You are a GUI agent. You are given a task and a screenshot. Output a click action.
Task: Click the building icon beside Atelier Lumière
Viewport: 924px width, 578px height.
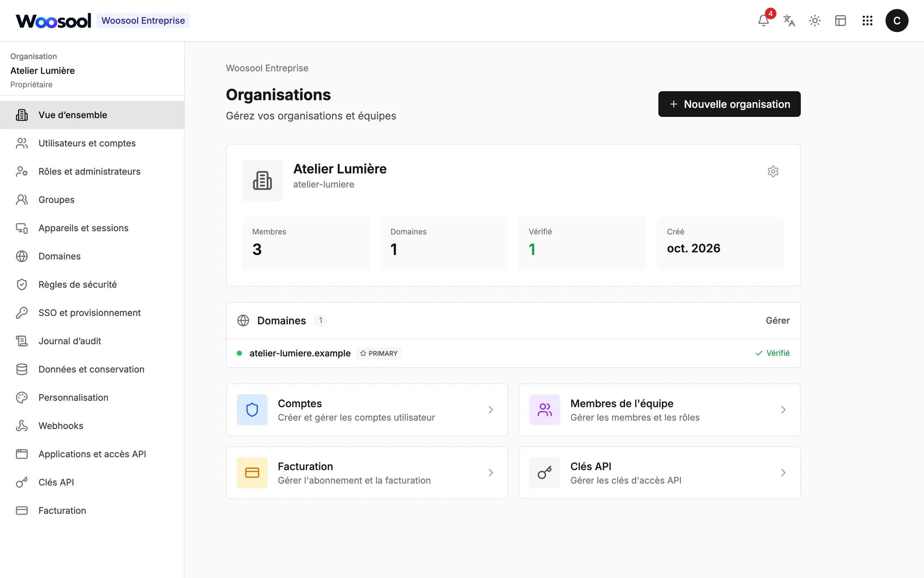(x=262, y=180)
